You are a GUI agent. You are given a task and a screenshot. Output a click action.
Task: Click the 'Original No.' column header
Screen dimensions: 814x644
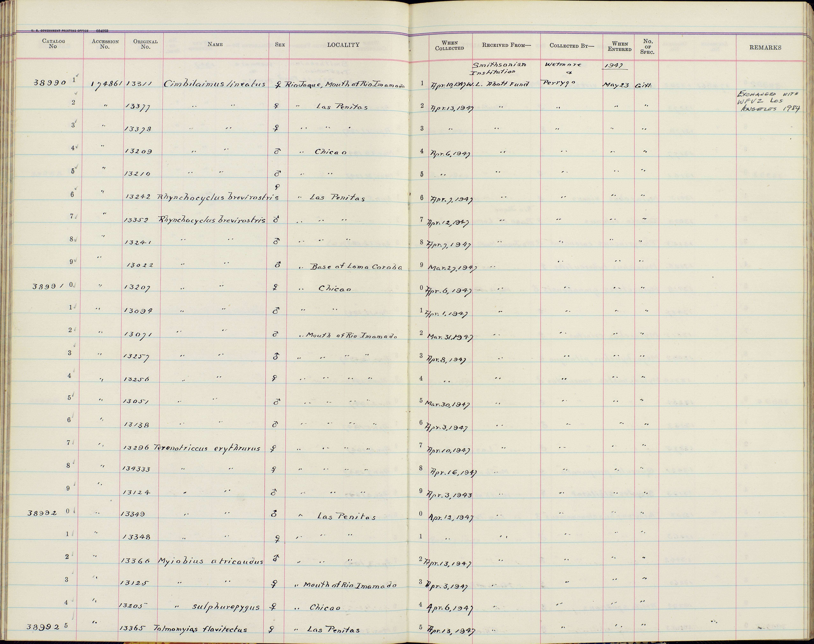tap(146, 44)
